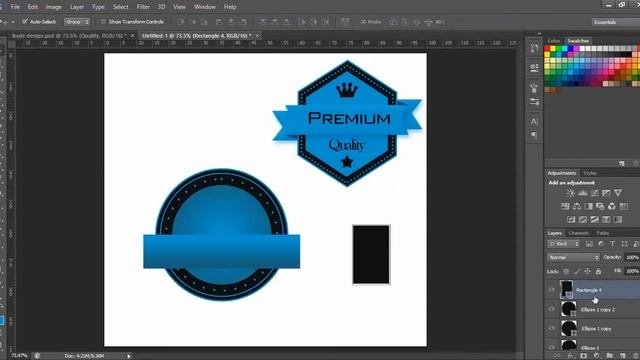Create a new layer
Viewport: 640px width, 360px height.
[x=622, y=356]
